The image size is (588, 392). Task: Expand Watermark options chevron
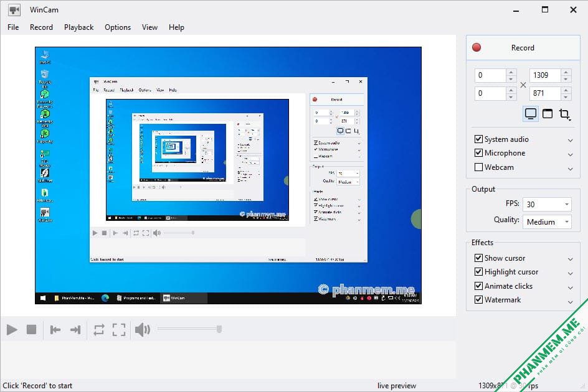(570, 302)
